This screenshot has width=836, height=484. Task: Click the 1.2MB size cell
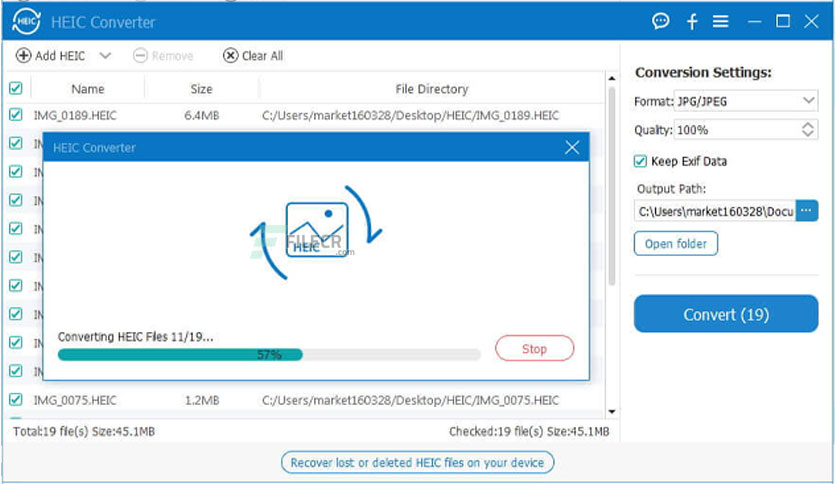click(x=202, y=400)
